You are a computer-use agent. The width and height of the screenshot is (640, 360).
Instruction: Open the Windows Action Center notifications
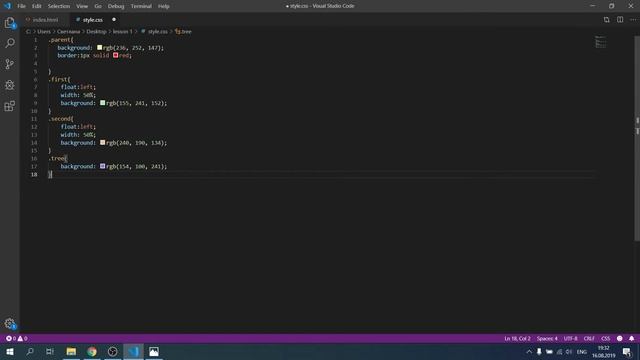627,351
